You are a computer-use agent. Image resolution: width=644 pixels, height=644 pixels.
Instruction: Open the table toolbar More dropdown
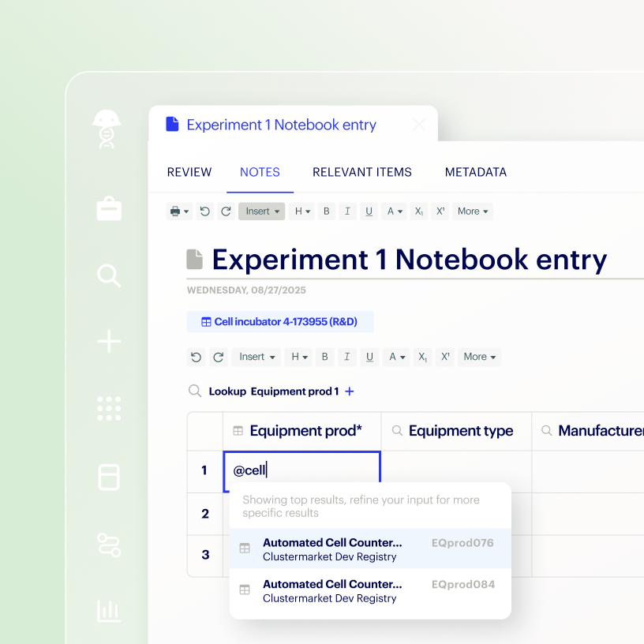point(479,357)
